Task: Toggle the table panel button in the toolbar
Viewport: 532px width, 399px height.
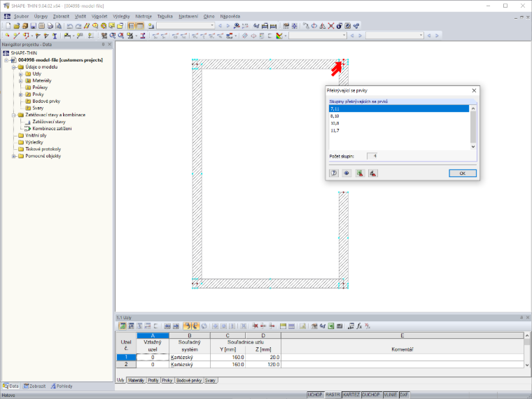Action: point(140,26)
